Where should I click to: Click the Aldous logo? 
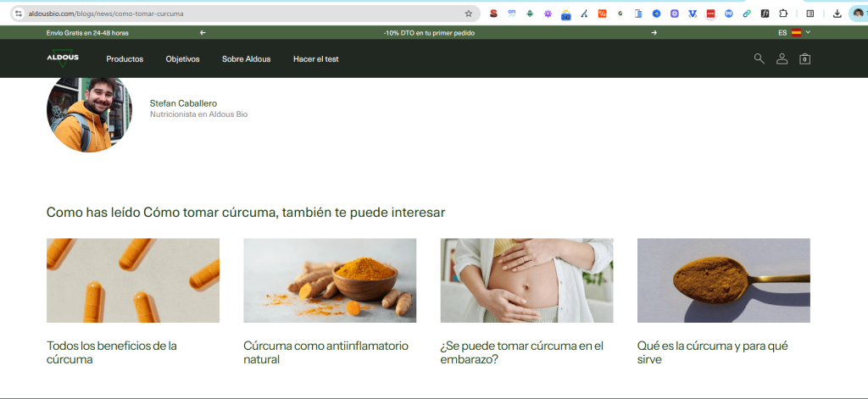pyautogui.click(x=63, y=58)
